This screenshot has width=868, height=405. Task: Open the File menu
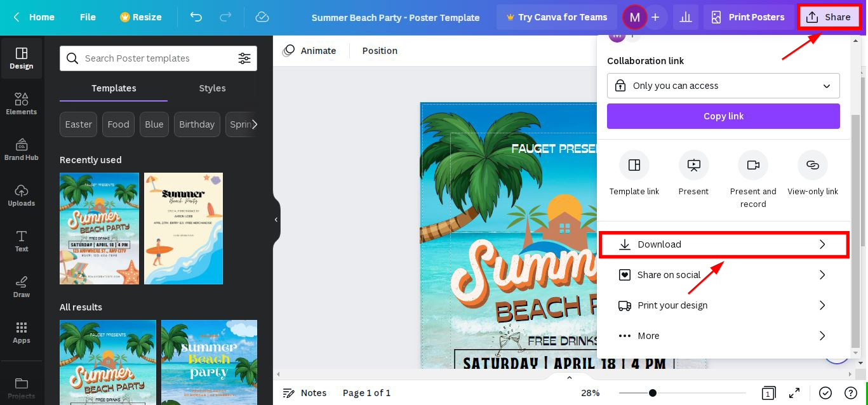point(88,17)
